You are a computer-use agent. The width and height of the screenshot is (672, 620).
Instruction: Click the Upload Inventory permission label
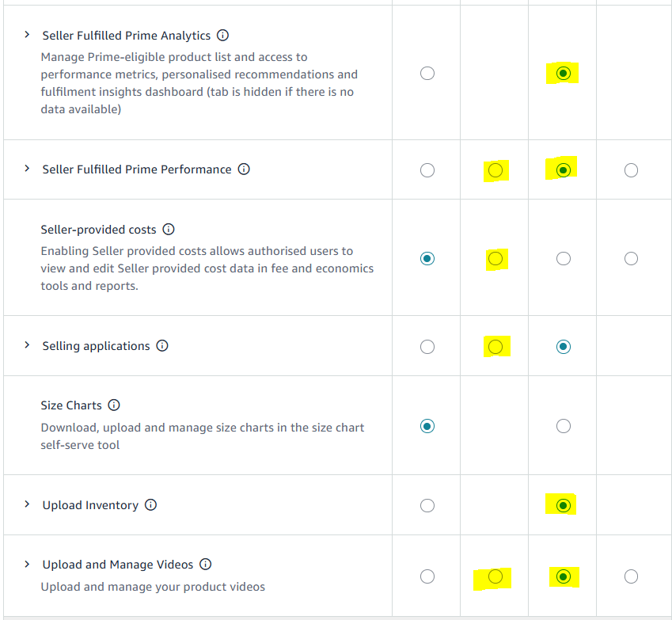coord(90,505)
